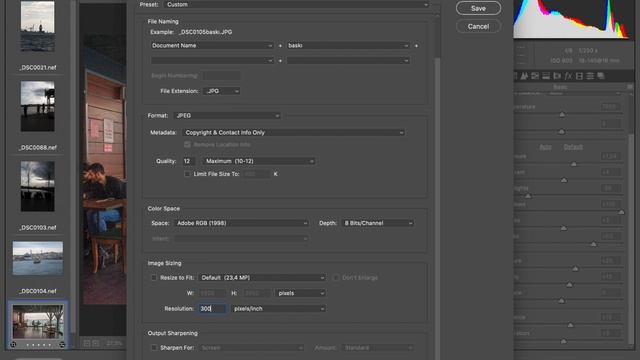This screenshot has height=360, width=640.
Task: Open the zoom level menu below preview
Action: coord(113,344)
